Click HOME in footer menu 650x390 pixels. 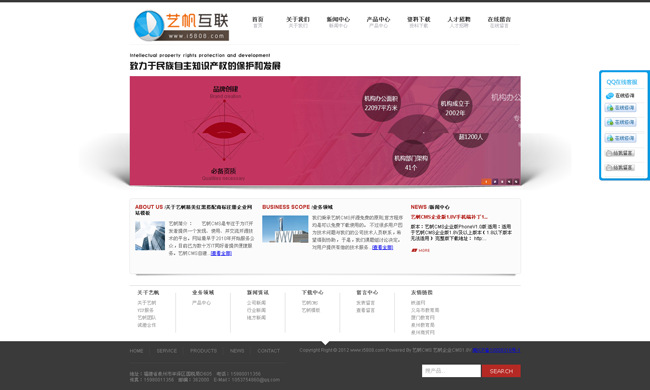point(136,351)
